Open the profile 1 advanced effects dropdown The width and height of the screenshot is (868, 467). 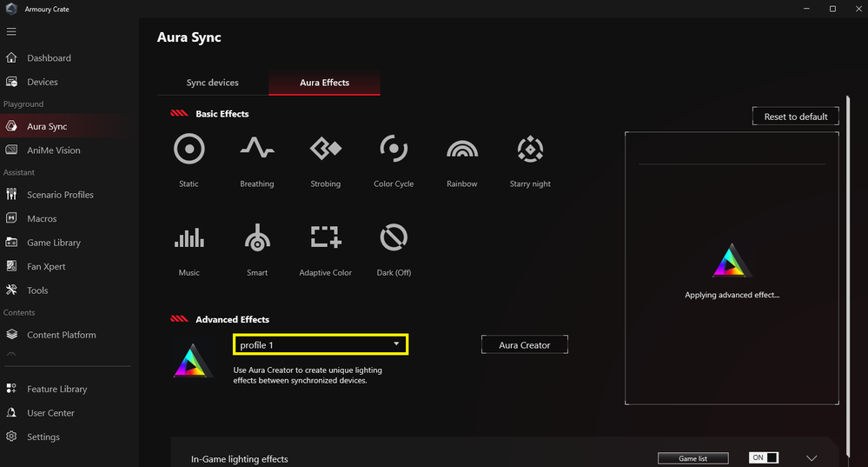(x=321, y=344)
